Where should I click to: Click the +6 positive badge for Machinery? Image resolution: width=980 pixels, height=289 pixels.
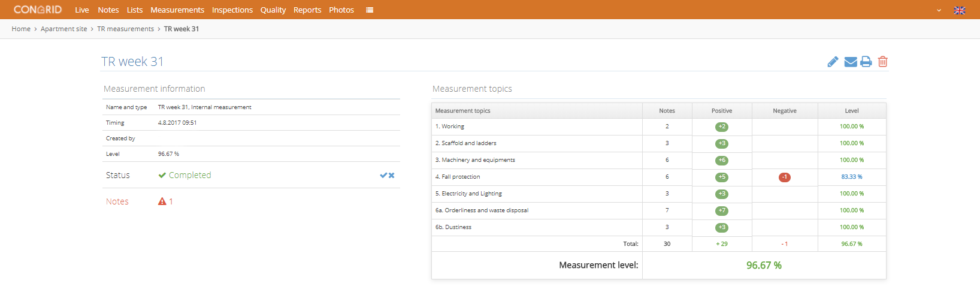(722, 160)
